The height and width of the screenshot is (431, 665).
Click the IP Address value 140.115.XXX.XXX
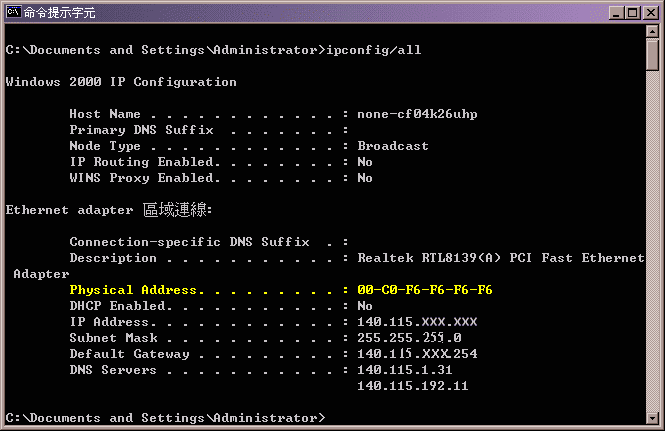417,322
